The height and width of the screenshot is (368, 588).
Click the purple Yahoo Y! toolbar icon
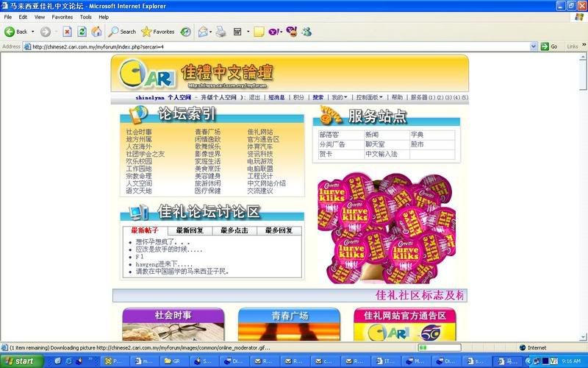click(x=276, y=32)
